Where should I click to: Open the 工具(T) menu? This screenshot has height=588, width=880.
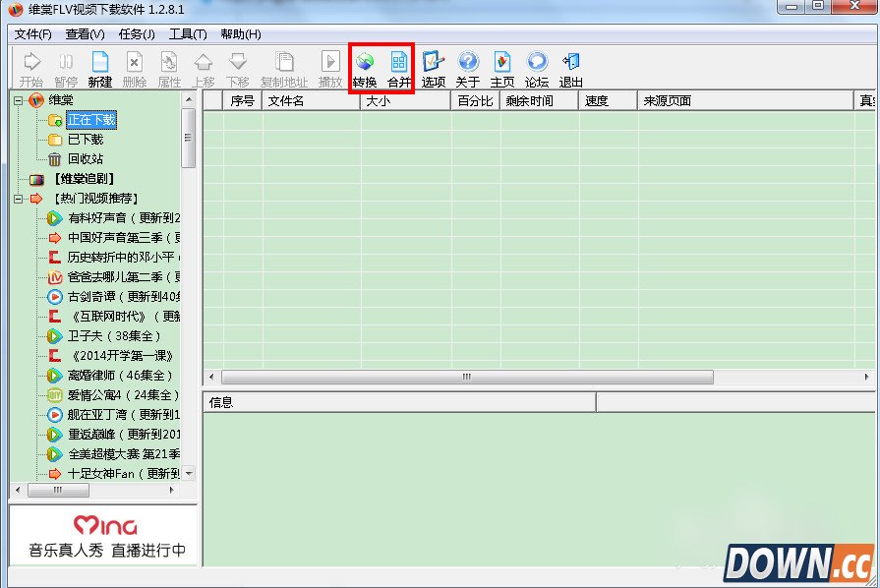[183, 33]
